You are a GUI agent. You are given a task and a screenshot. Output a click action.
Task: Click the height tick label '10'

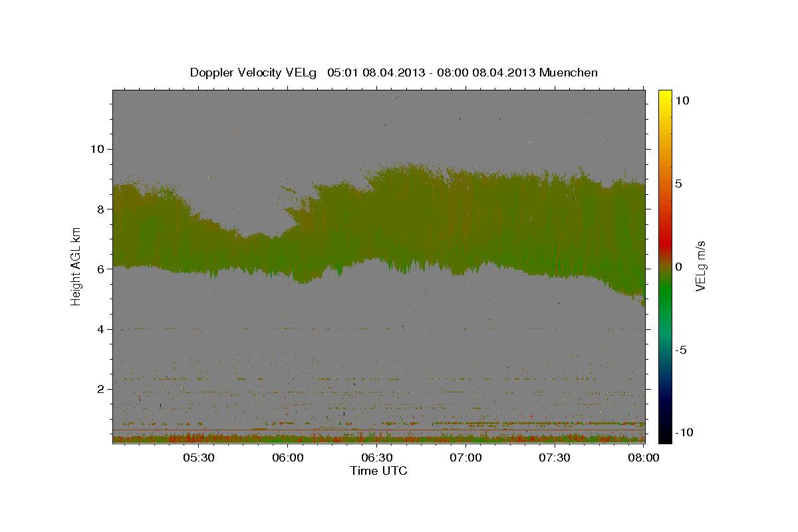[x=96, y=149]
